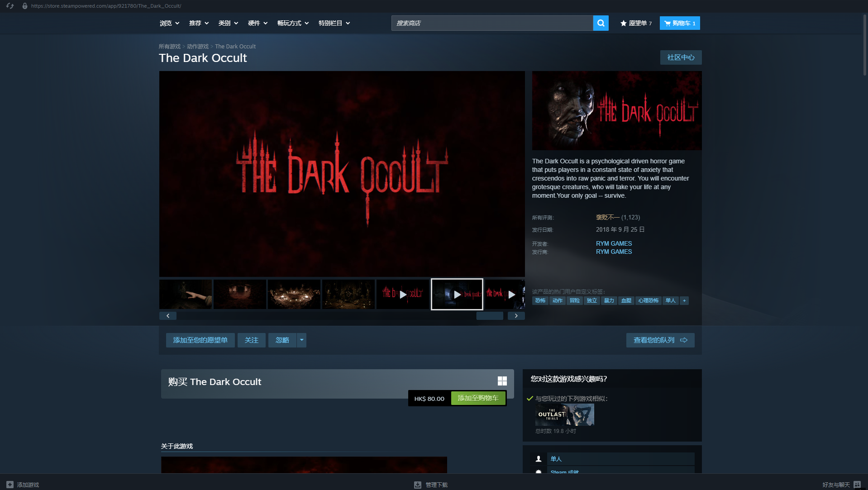Click the add game plus icon
The width and height of the screenshot is (868, 490).
coord(10,485)
